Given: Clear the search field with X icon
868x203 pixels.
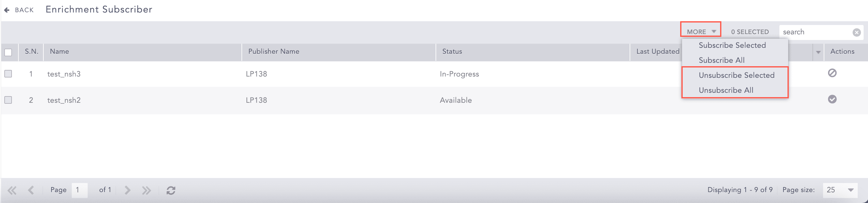Looking at the screenshot, I should pyautogui.click(x=856, y=32).
